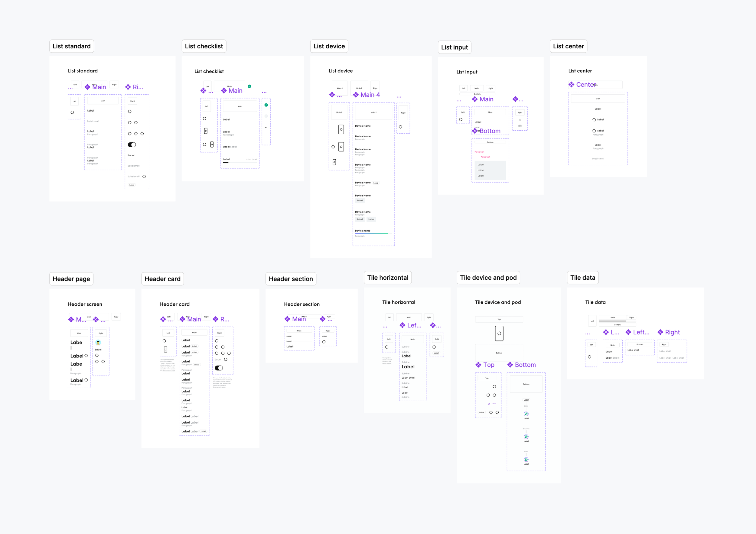Click the Label pill at bottom of List standard
This screenshot has height=534, width=756.
tap(132, 185)
